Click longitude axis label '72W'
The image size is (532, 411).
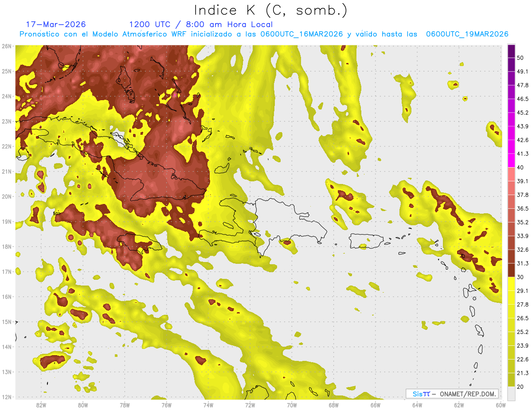point(250,405)
